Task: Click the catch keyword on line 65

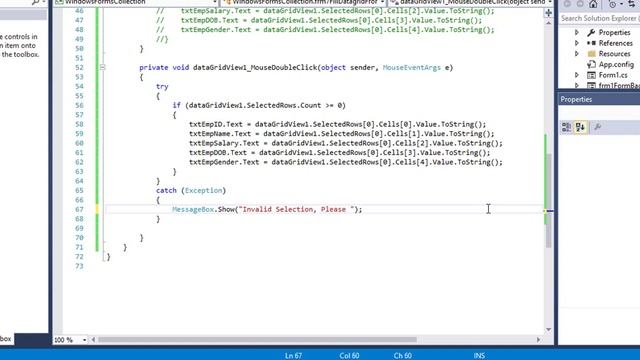Action: (166, 191)
